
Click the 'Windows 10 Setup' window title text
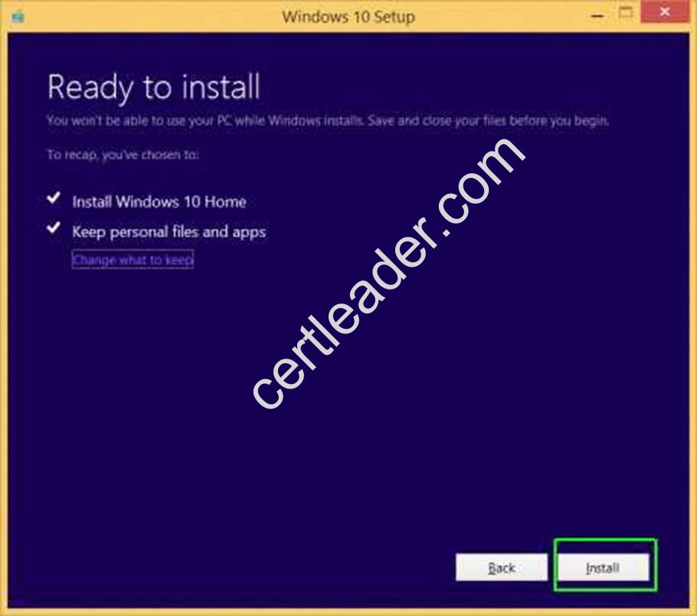(348, 17)
